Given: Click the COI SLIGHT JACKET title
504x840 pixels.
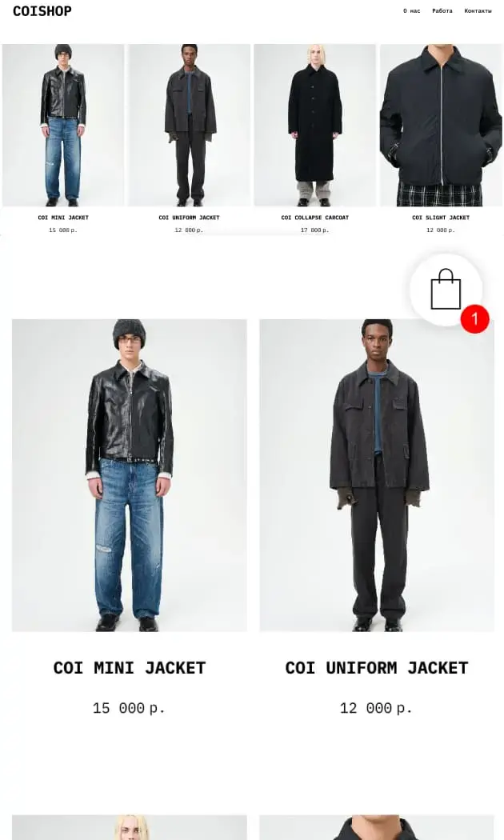Looking at the screenshot, I should (441, 218).
